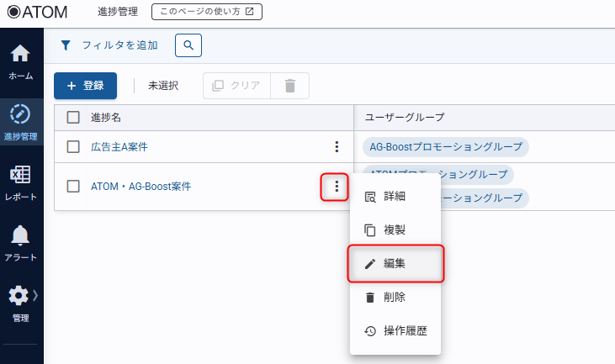Open the このページの使い方 link
The image size is (615, 364).
[206, 12]
